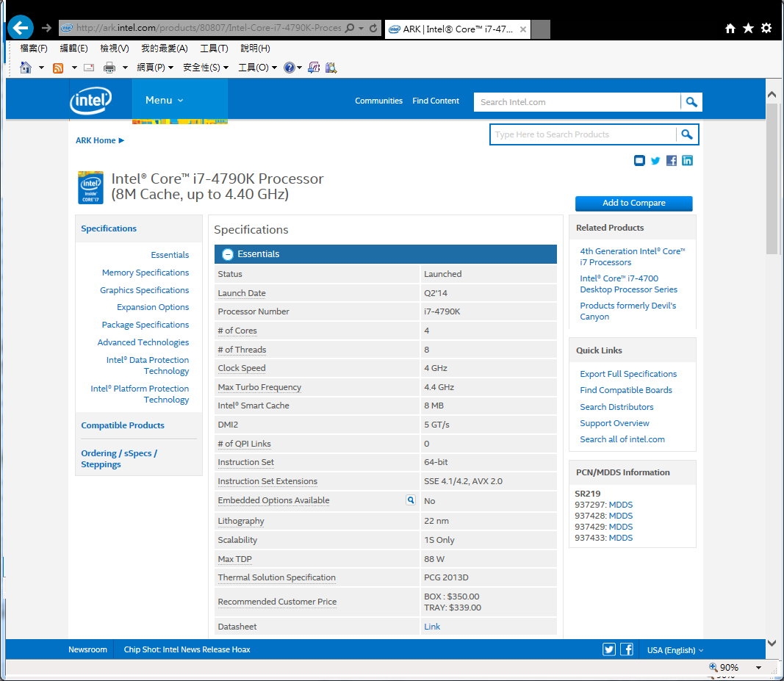Expand the RSS feeds dropdown arrow
This screenshot has width=784, height=681.
74,68
